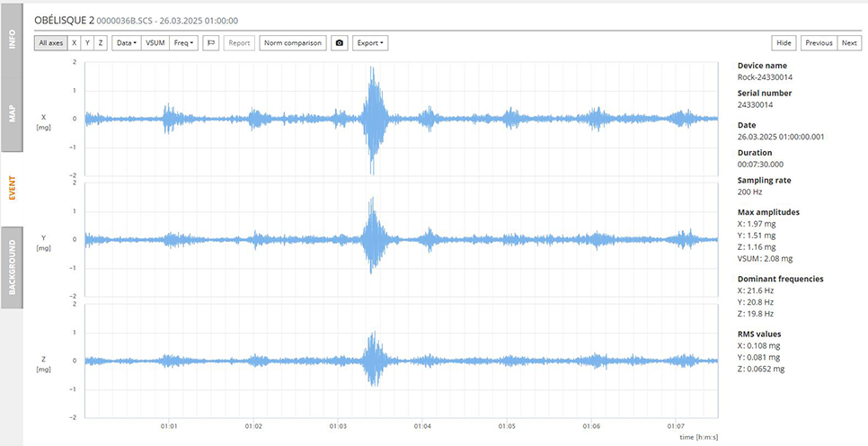Click the Report button
The height and width of the screenshot is (446, 868).
[239, 42]
